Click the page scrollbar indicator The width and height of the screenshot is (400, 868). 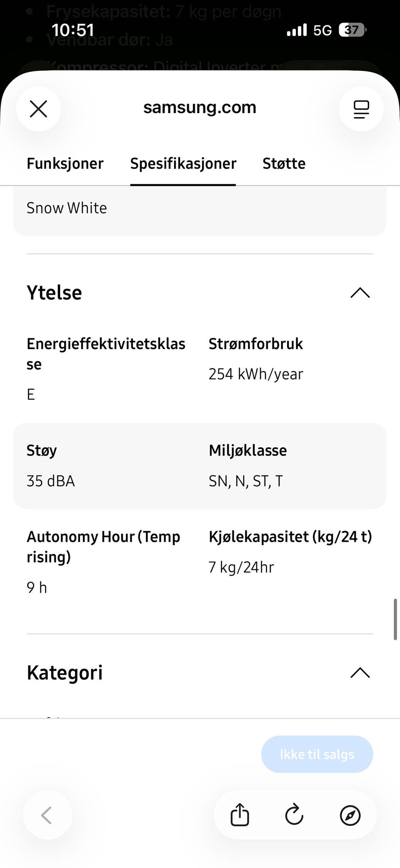[x=395, y=619]
